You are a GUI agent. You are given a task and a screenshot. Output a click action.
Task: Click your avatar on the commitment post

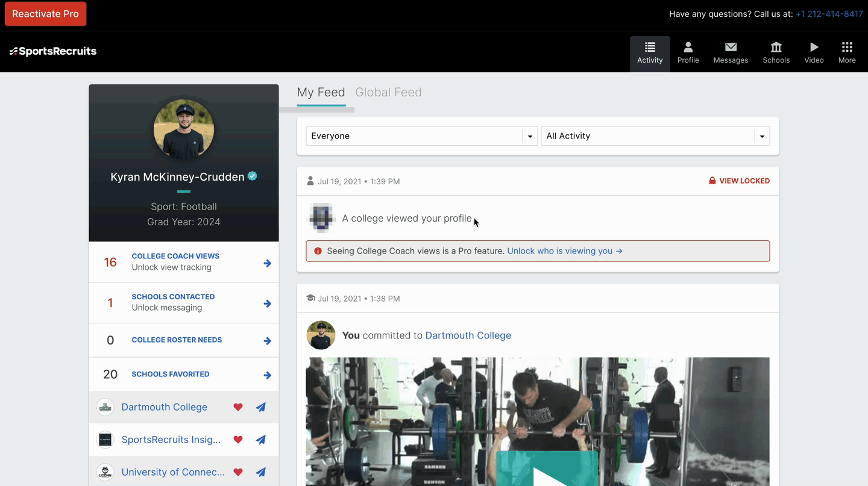[x=321, y=335]
